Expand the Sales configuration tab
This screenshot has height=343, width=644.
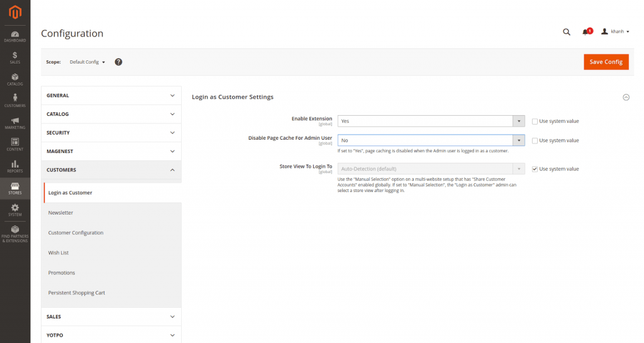click(x=111, y=317)
